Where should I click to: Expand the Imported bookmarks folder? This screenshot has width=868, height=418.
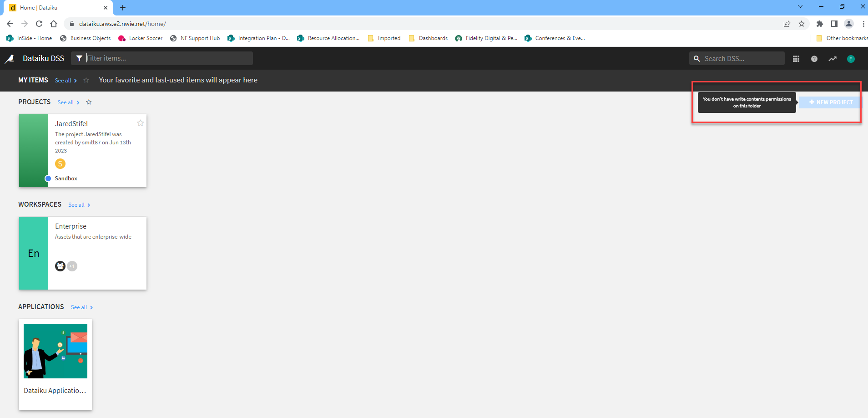[384, 38]
